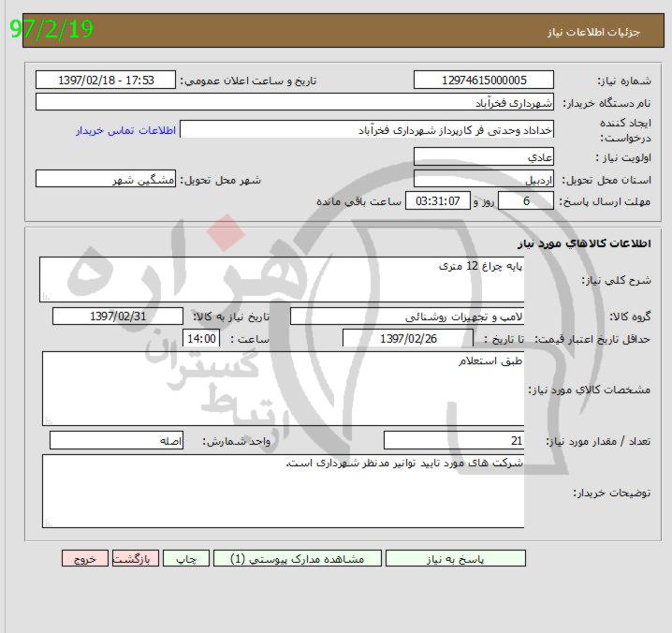Click the ایجاد کننده درخواست field
The width and height of the screenshot is (672, 633).
[366, 130]
